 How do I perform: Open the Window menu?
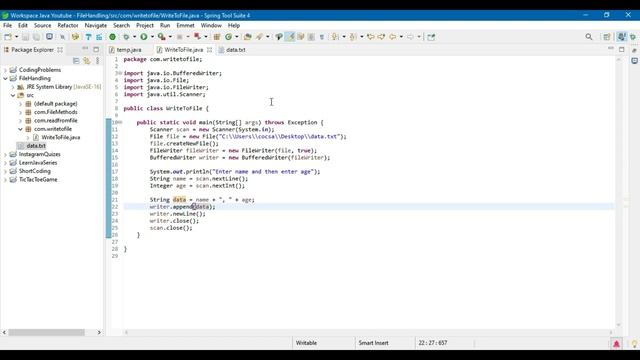coord(211,25)
